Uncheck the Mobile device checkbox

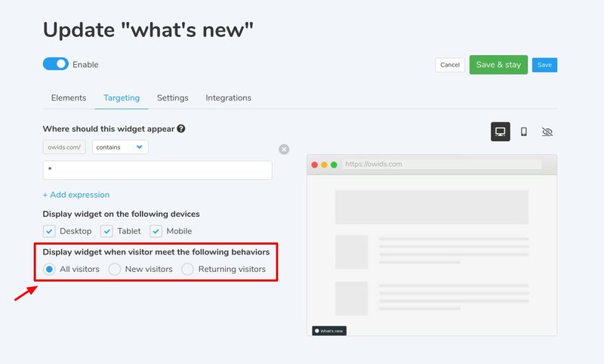[x=156, y=231]
